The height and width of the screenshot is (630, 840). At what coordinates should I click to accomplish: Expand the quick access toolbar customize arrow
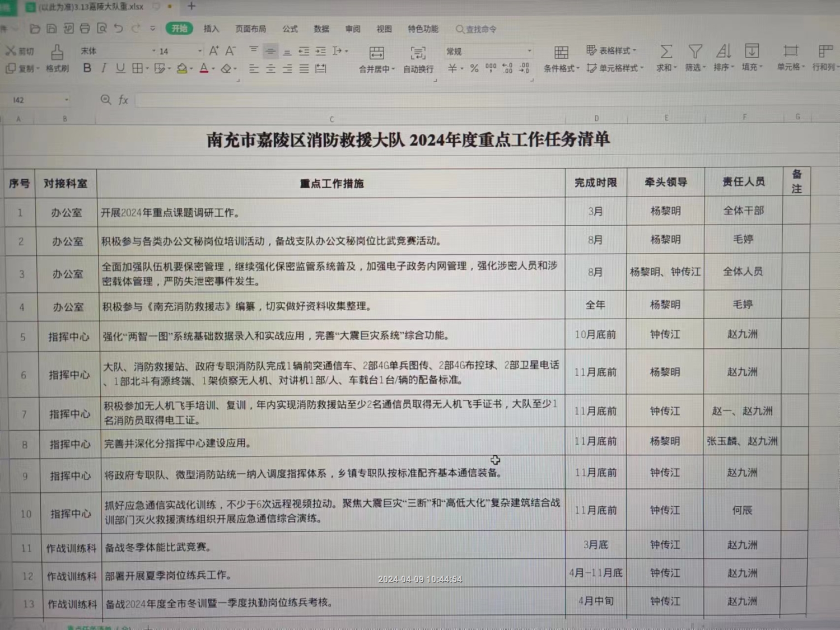coord(152,29)
